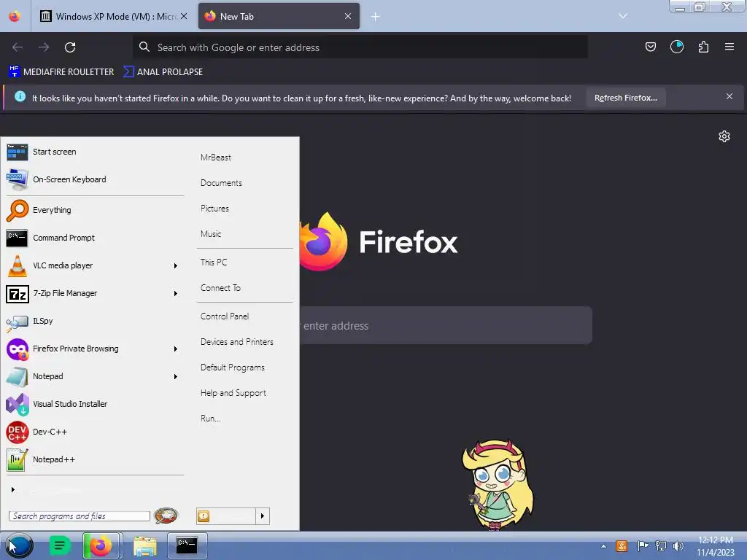Click the shut down button in the Start menu
The image size is (747, 560).
click(226, 516)
